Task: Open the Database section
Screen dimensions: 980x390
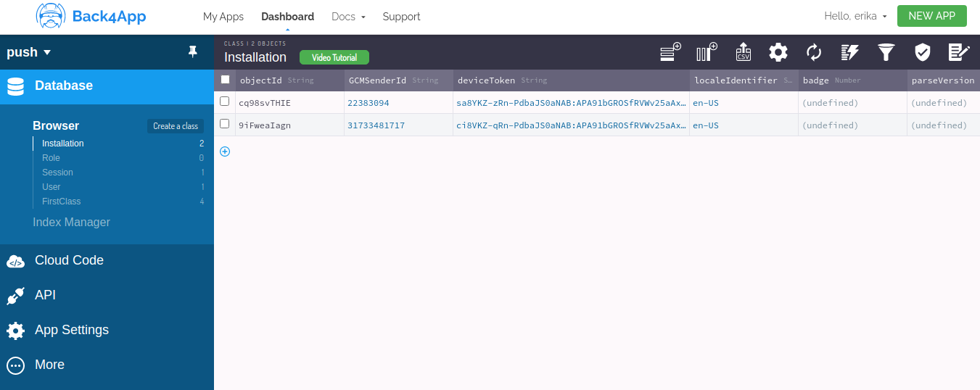Action: tap(107, 86)
